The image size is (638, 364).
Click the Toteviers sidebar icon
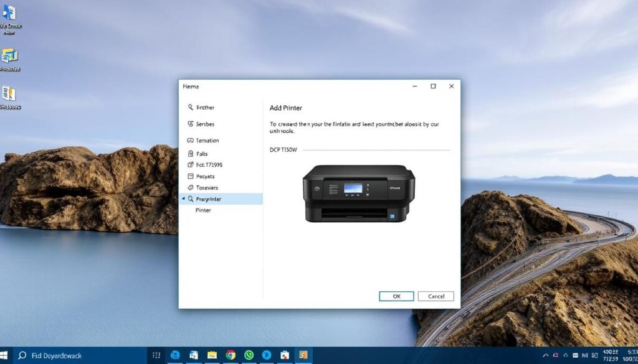tap(191, 187)
